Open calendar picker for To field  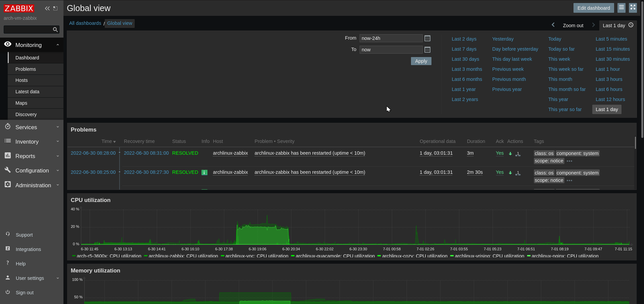(x=427, y=50)
